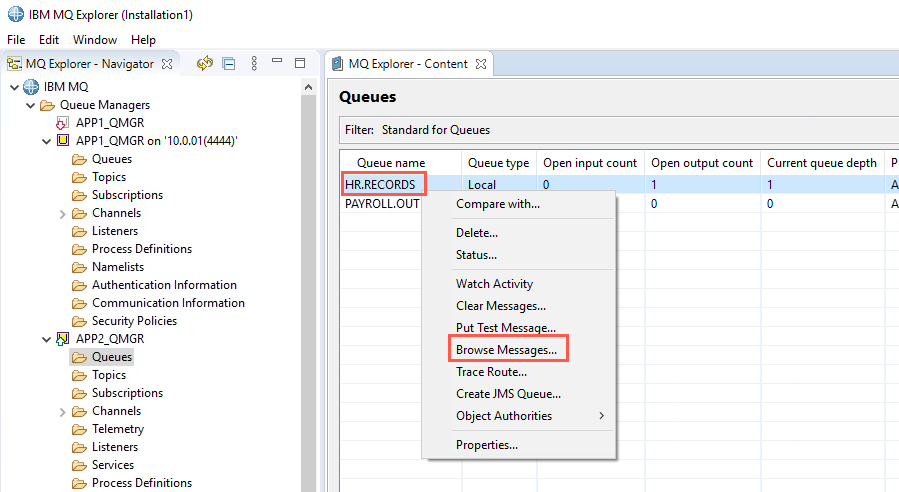This screenshot has width=899, height=492.
Task: Switch to MQ Explorer - Content tab
Action: tap(408, 64)
